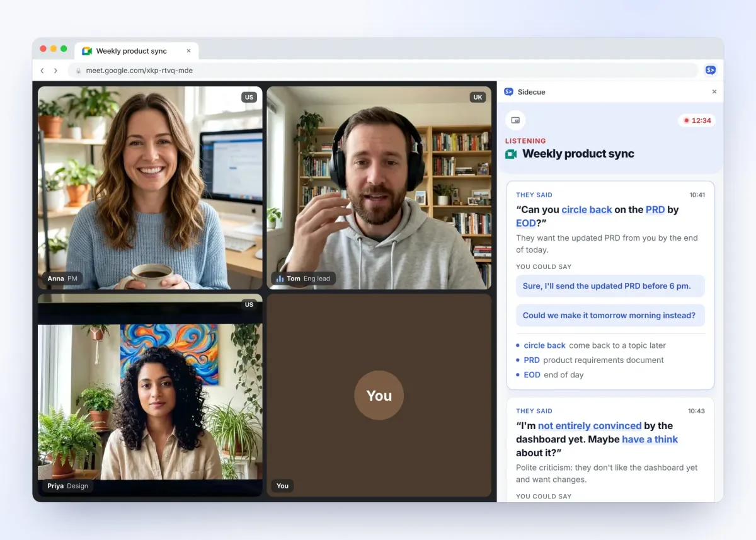The height and width of the screenshot is (540, 756).
Task: Click the US badge on Priya's tile
Action: tap(249, 304)
